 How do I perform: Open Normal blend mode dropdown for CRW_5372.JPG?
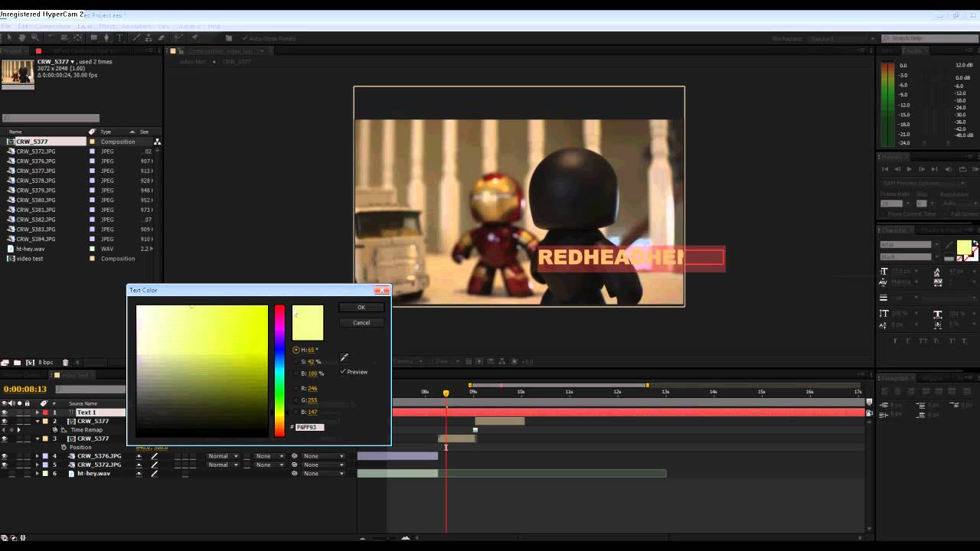tap(223, 465)
